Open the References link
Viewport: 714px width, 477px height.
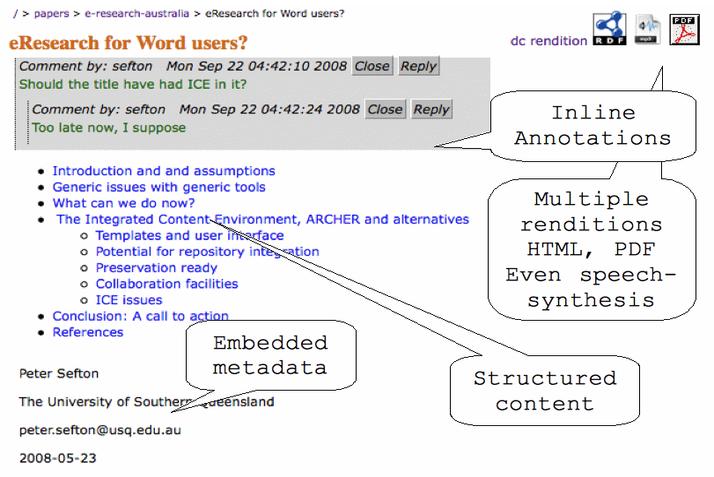coord(88,332)
